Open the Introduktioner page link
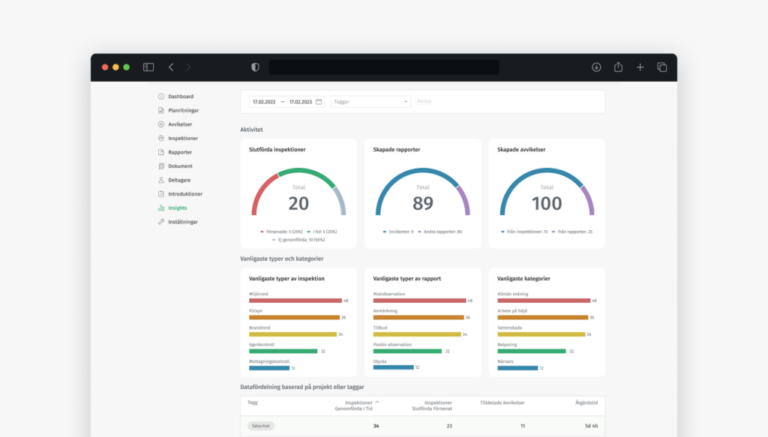The height and width of the screenshot is (437, 768). point(185,194)
